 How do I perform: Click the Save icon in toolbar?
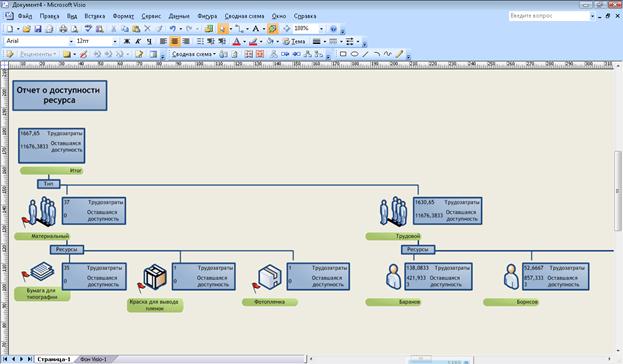point(38,29)
